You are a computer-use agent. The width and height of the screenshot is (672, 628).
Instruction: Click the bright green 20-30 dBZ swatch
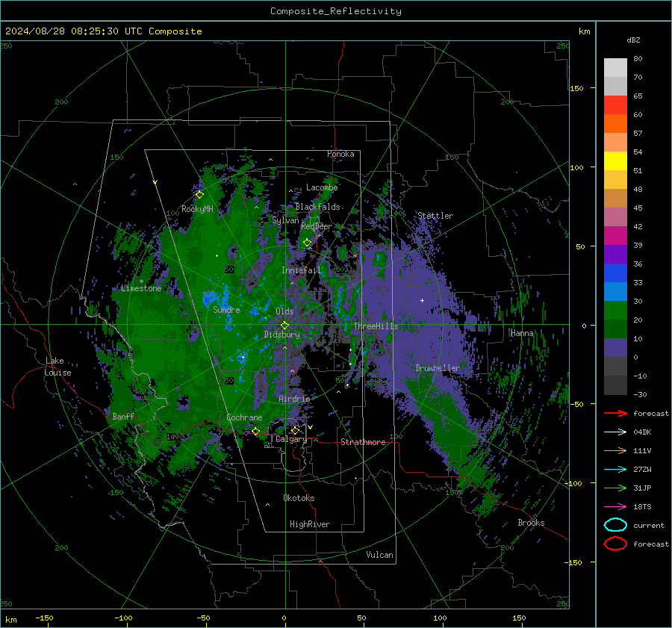pos(615,311)
